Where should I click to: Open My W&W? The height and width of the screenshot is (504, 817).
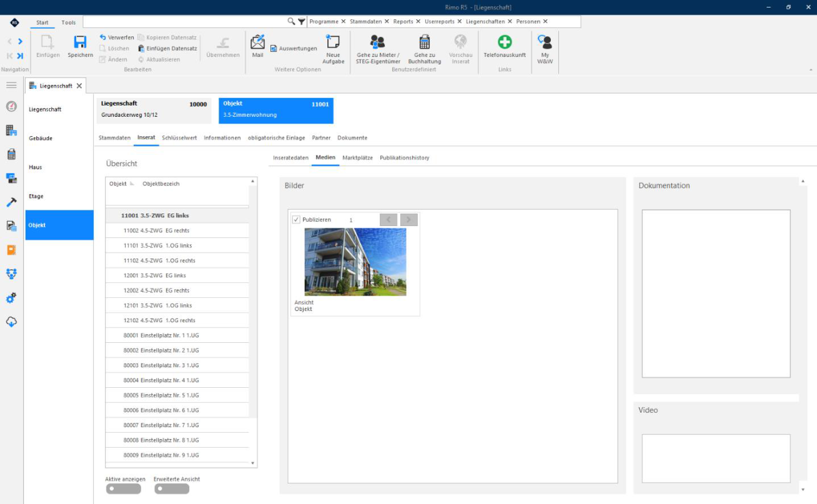coord(545,49)
